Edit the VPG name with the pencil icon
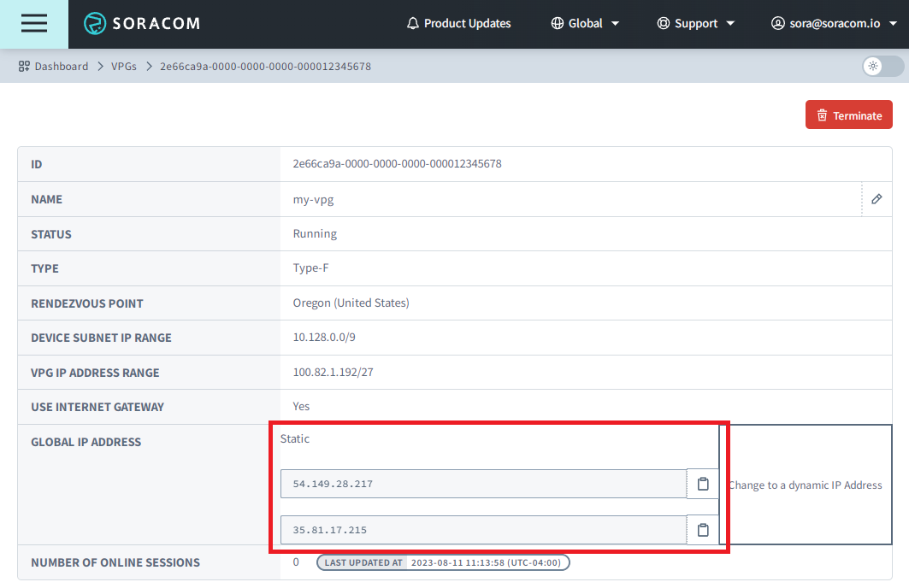This screenshot has width=909, height=588. point(876,198)
